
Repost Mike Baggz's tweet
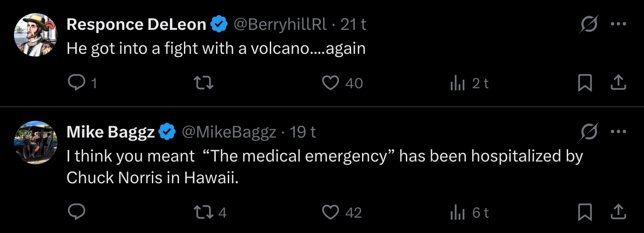[x=203, y=212]
